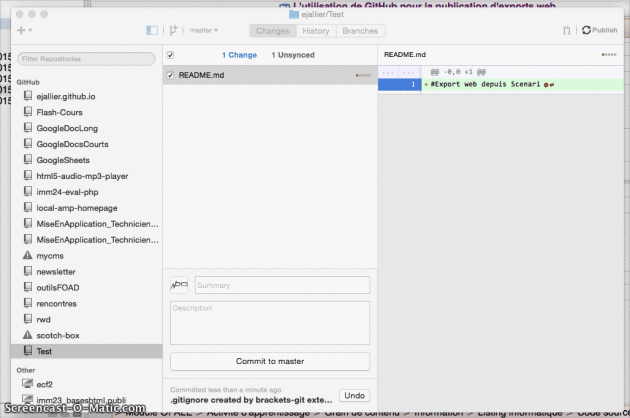Select the scotch-box repository with warning icon

[x=58, y=336]
